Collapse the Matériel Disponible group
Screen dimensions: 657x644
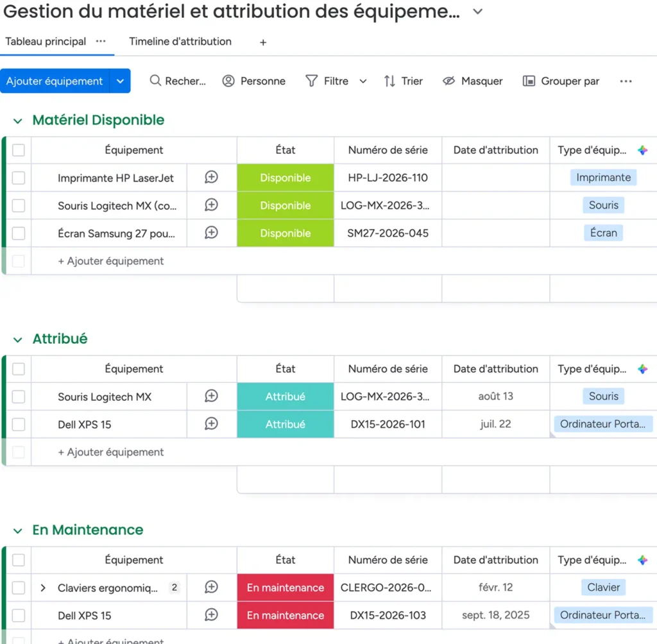click(x=17, y=121)
